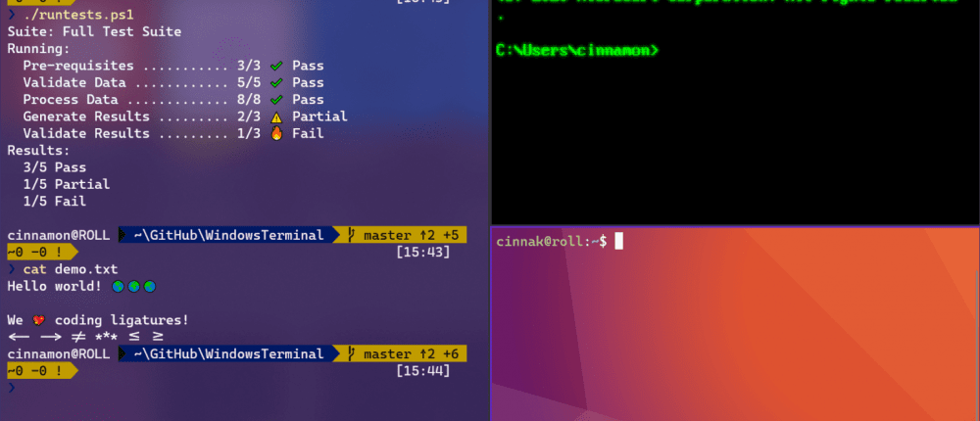Viewport: 980px width, 421px height.
Task: Click the white block cursor in Ubuntu pane
Action: point(618,241)
